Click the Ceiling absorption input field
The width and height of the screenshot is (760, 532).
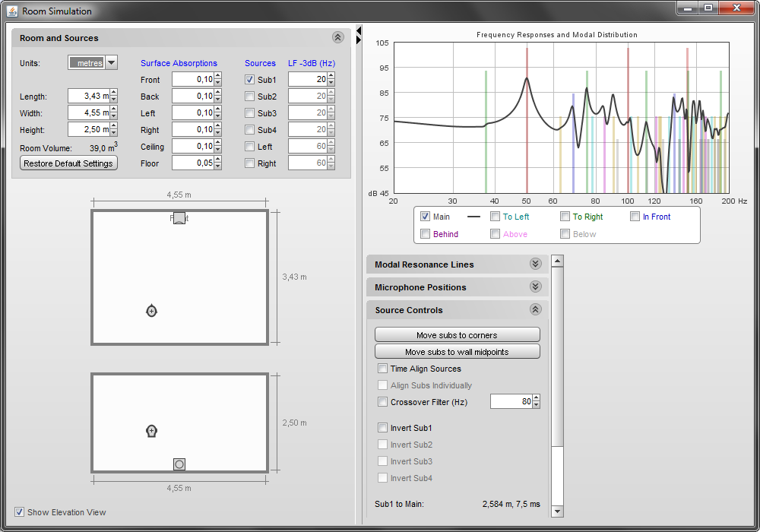(193, 147)
